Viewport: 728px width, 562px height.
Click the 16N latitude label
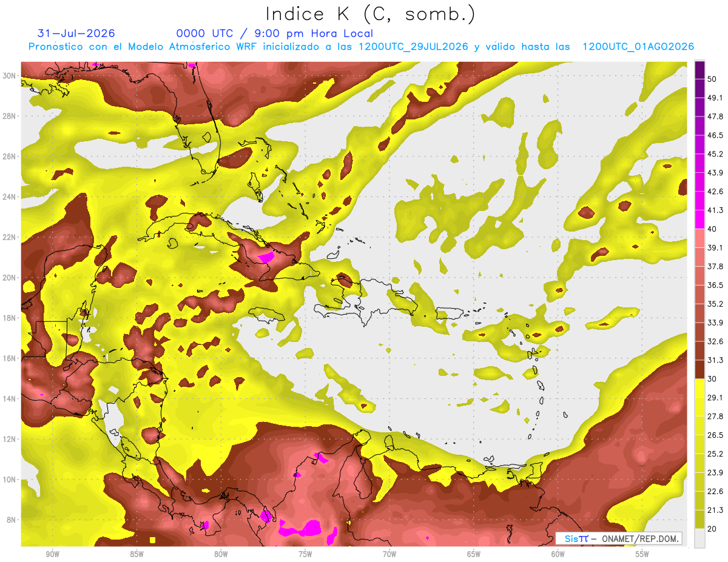click(x=10, y=358)
